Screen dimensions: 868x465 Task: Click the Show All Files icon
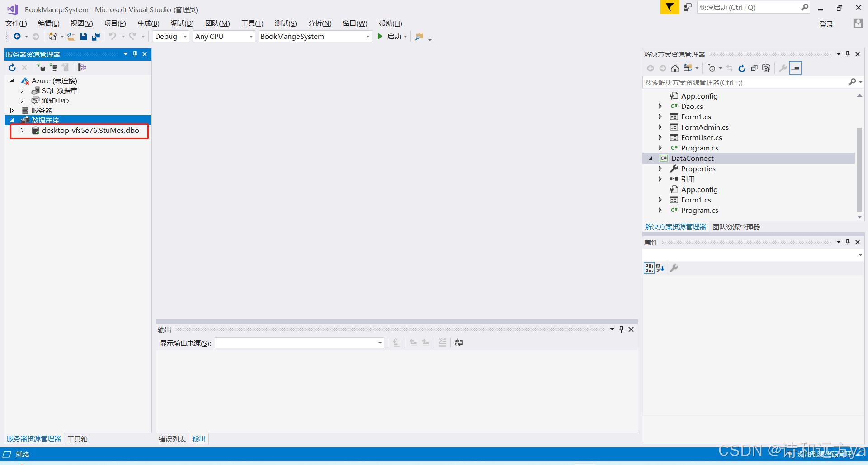(766, 68)
